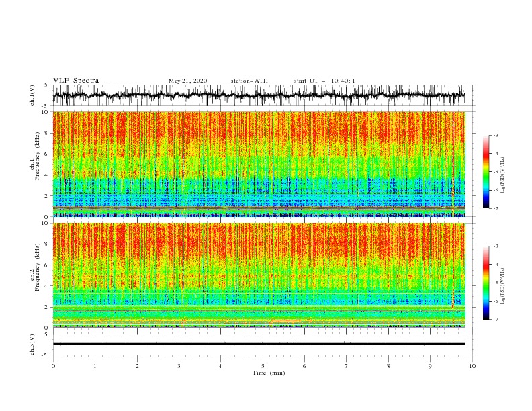Click the time axis tick label "9"
This screenshot has width=532, height=411.
(430, 366)
